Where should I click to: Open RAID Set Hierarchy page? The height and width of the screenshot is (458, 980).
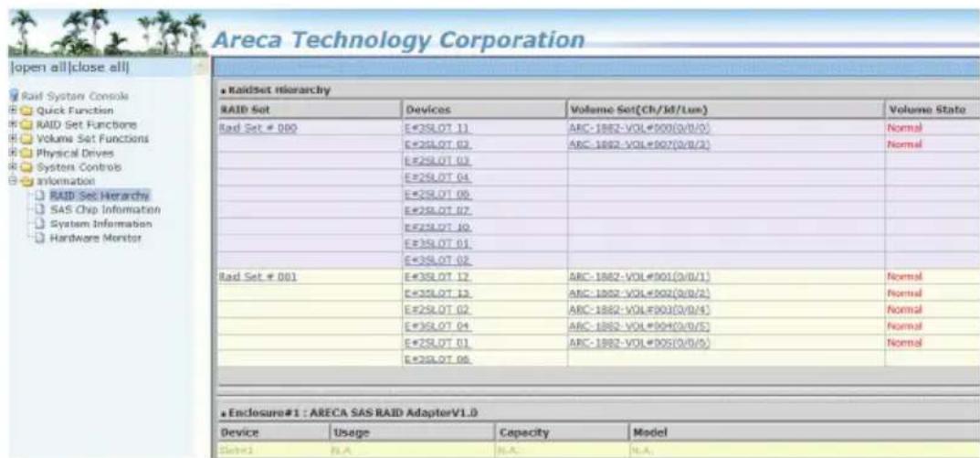(x=100, y=196)
